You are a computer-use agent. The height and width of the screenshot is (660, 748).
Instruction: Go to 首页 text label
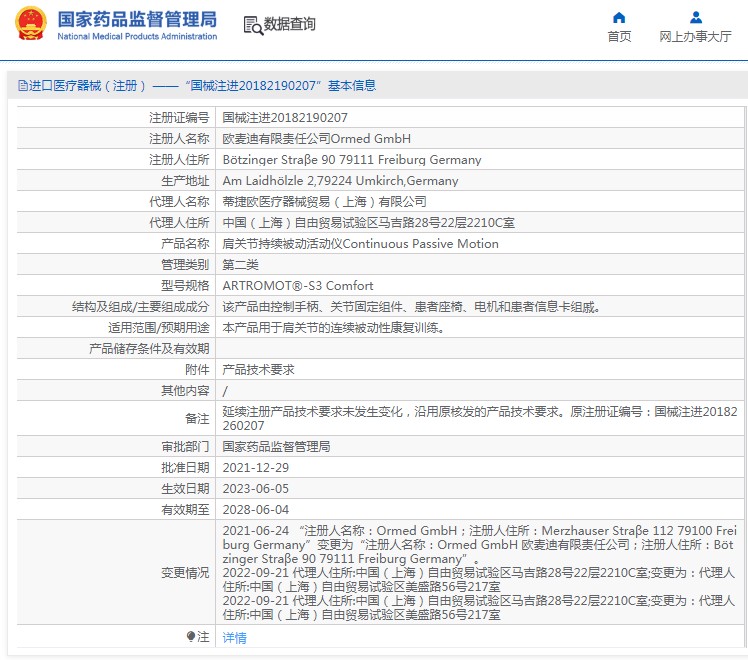click(619, 37)
